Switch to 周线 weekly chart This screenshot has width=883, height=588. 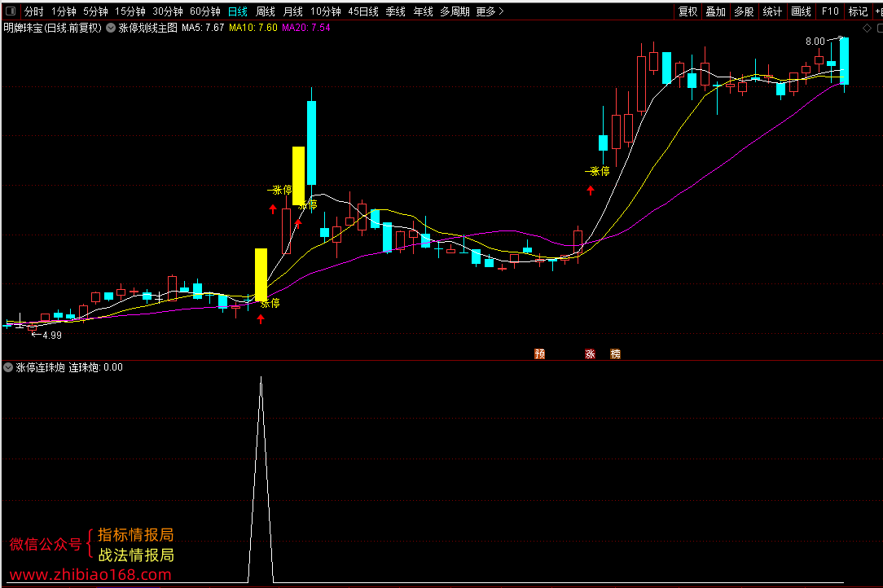tap(266, 11)
